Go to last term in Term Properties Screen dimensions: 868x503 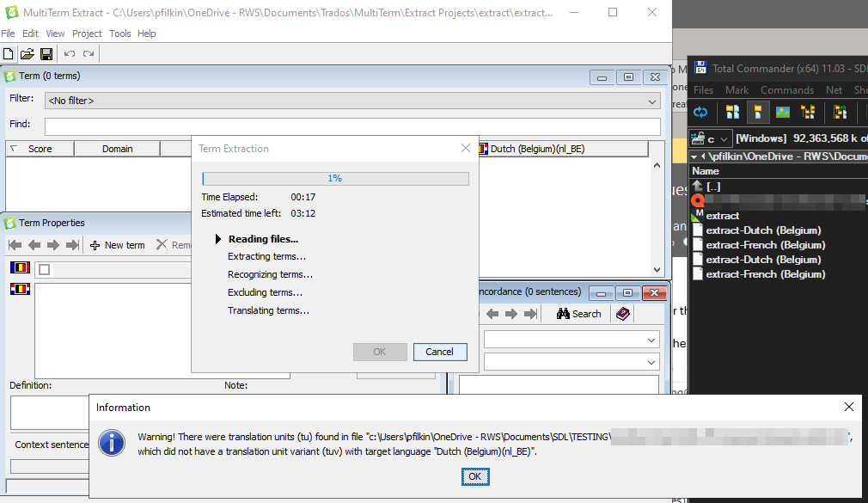coord(72,245)
